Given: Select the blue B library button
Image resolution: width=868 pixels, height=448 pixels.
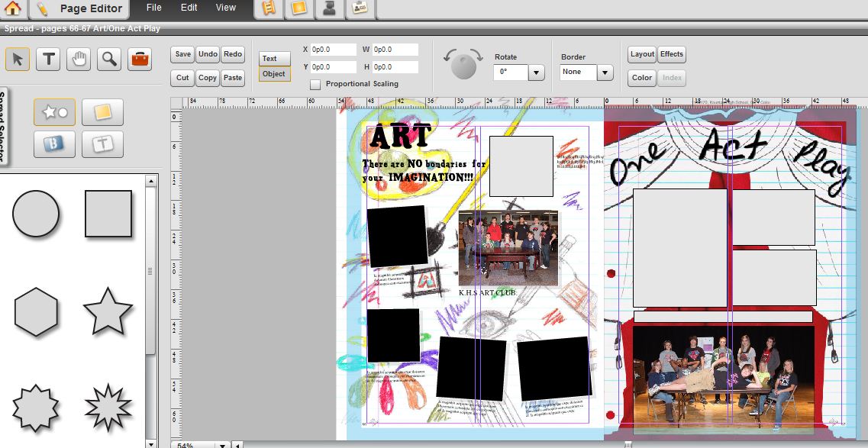Looking at the screenshot, I should coord(55,144).
